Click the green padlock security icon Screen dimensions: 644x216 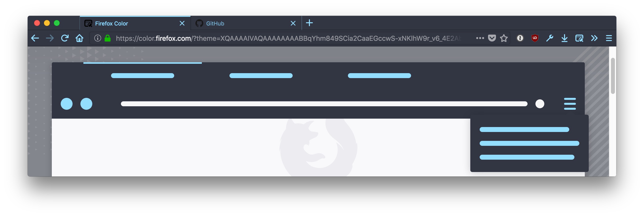[108, 38]
